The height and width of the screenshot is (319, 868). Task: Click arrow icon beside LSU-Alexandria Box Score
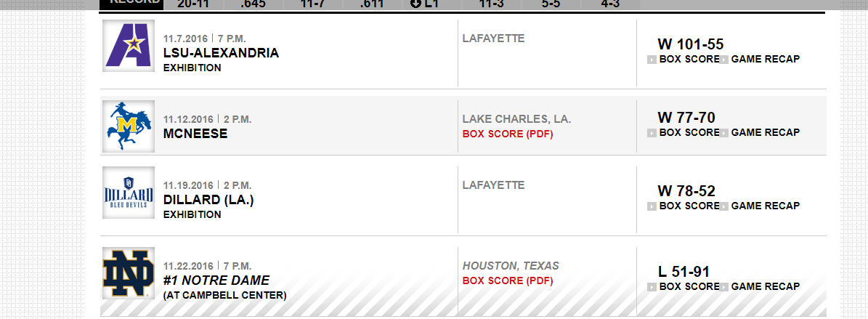[652, 60]
